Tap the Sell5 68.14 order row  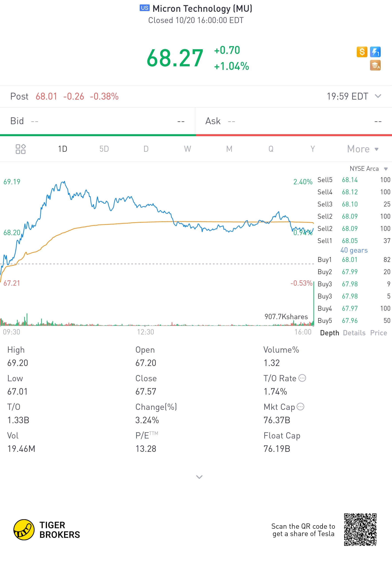[x=354, y=180]
